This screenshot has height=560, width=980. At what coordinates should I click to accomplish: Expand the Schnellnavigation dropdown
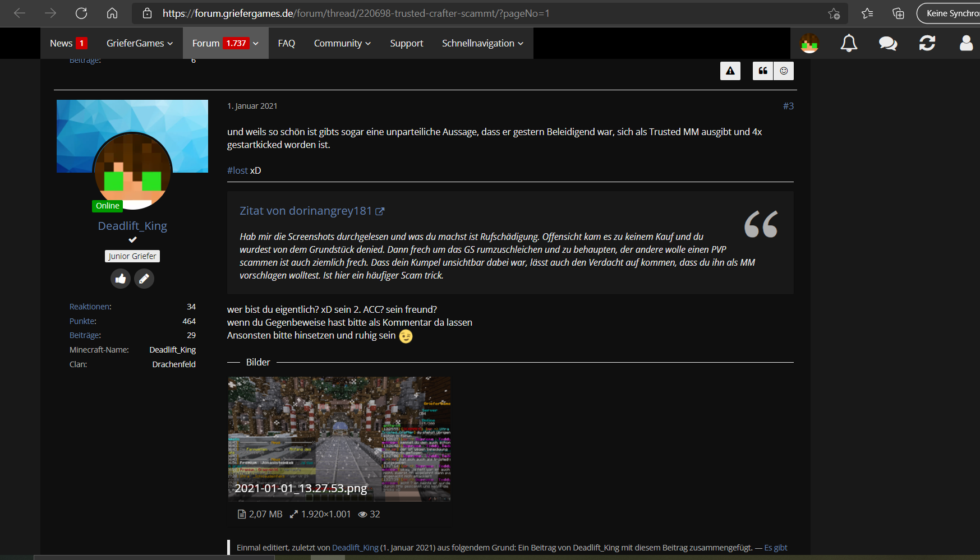click(x=482, y=43)
